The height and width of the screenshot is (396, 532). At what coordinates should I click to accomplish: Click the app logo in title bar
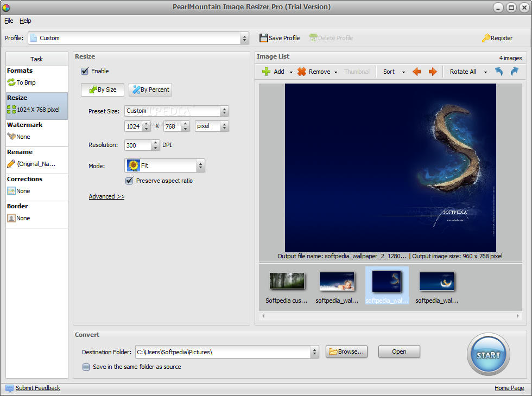pos(6,7)
